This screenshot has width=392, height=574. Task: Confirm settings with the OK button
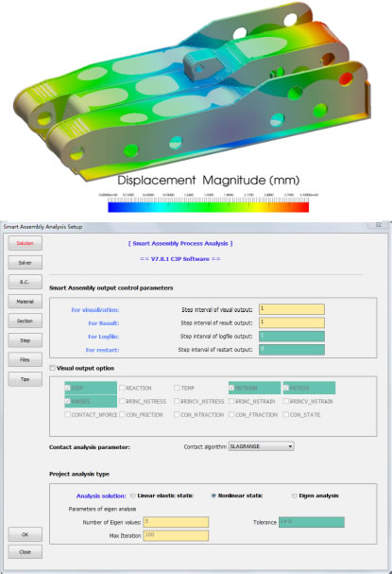pos(25,534)
